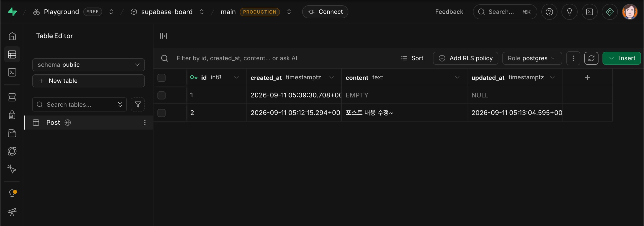Open the help question mark icon

tap(549, 12)
